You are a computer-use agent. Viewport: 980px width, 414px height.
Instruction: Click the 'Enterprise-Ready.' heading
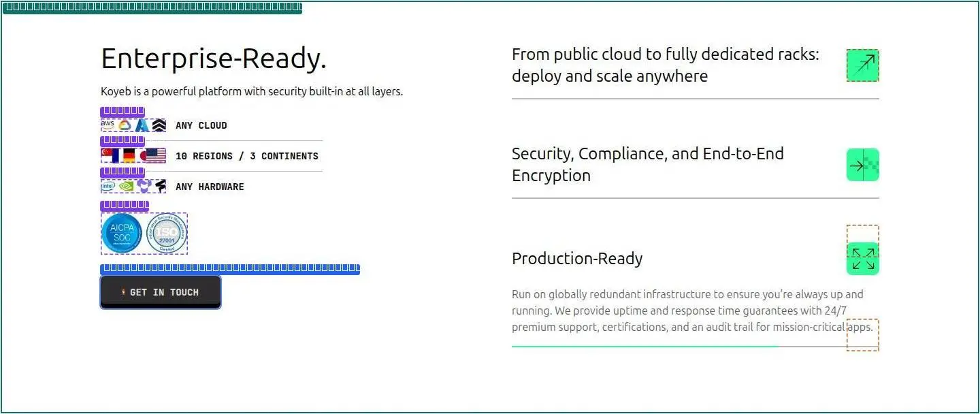point(214,59)
